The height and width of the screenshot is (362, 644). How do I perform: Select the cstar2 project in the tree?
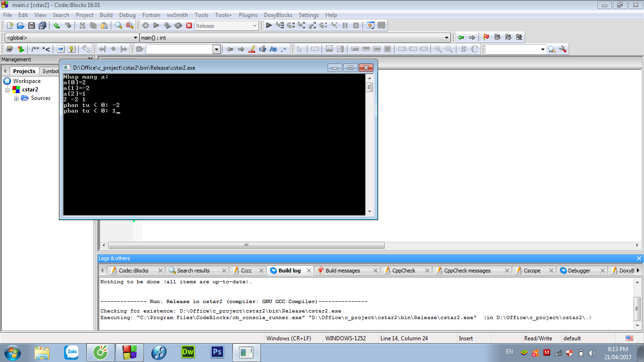30,90
